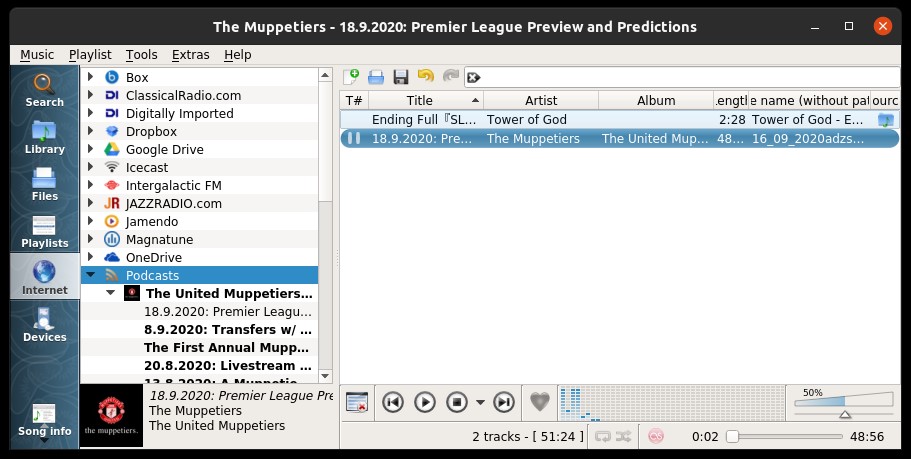Select 18.9.2020: Premier Leagu... episode in tree
This screenshot has width=911, height=459.
[228, 311]
